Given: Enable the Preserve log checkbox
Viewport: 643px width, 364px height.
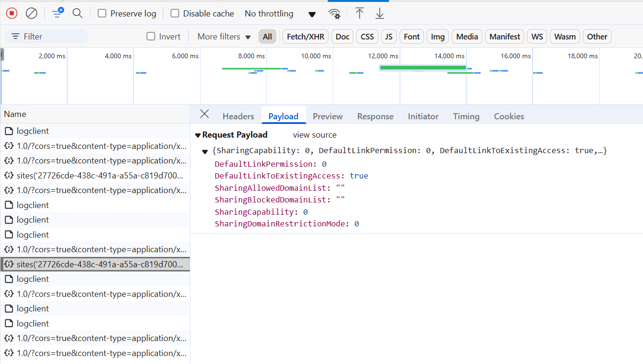Looking at the screenshot, I should pyautogui.click(x=102, y=14).
